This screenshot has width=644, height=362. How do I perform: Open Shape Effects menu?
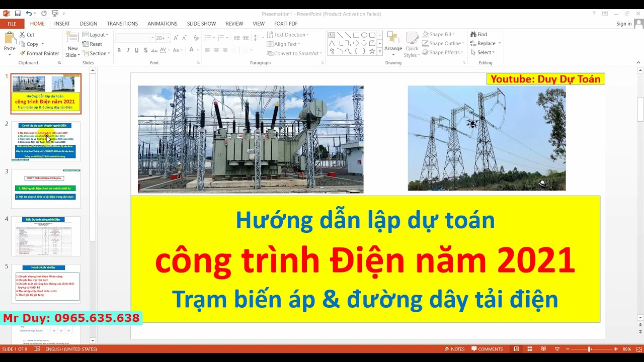click(442, 52)
